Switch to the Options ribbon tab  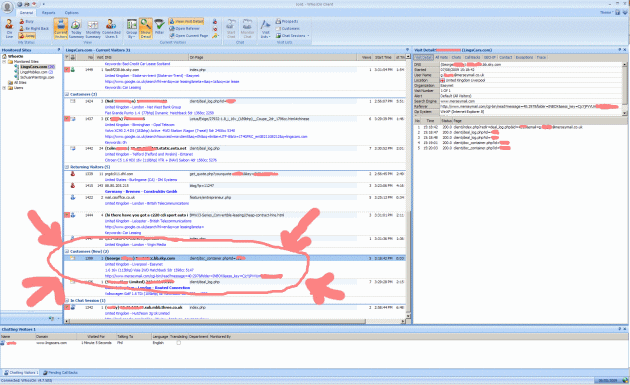(72, 12)
